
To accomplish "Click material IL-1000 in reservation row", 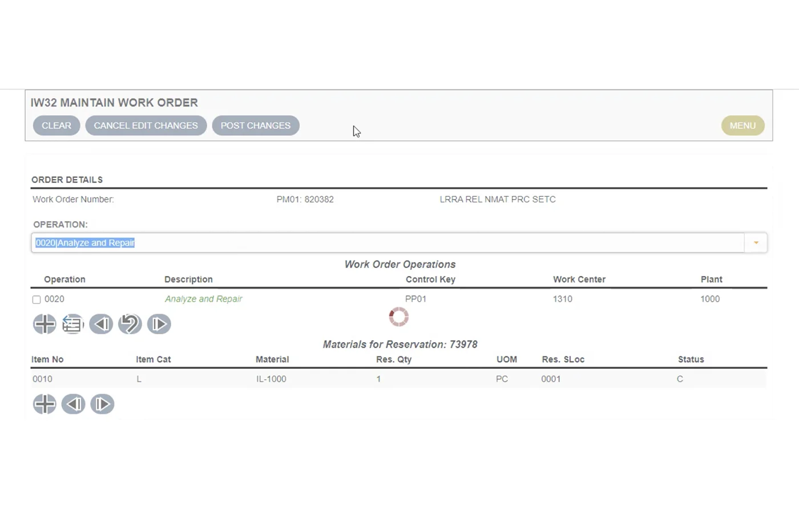I will [271, 379].
